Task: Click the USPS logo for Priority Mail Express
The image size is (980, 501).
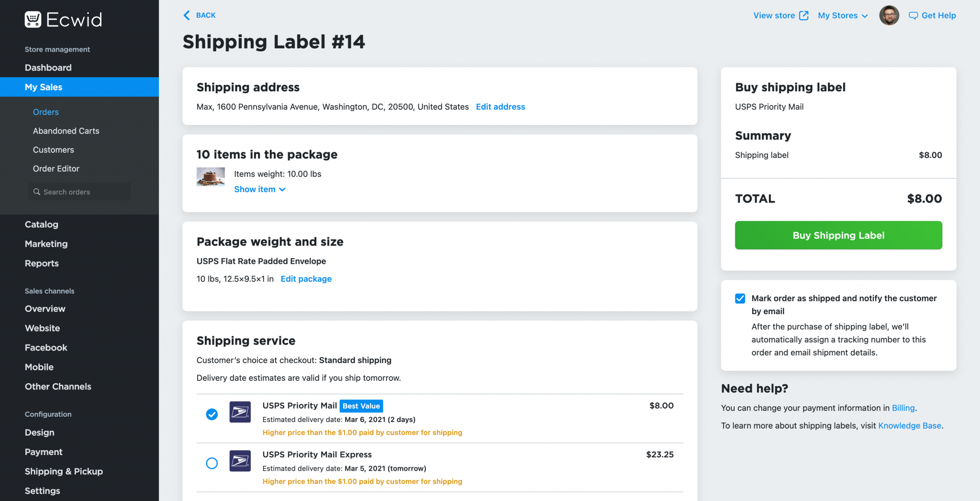Action: [x=240, y=461]
